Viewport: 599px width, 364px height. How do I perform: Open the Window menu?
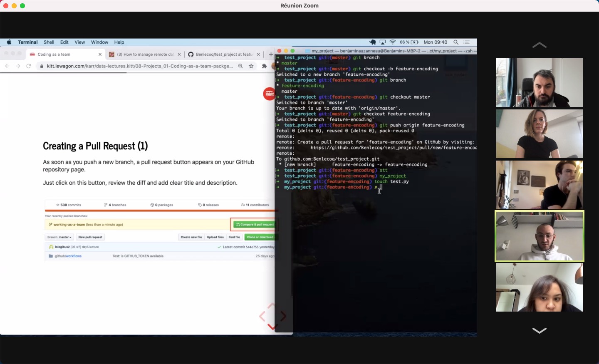pyautogui.click(x=99, y=42)
